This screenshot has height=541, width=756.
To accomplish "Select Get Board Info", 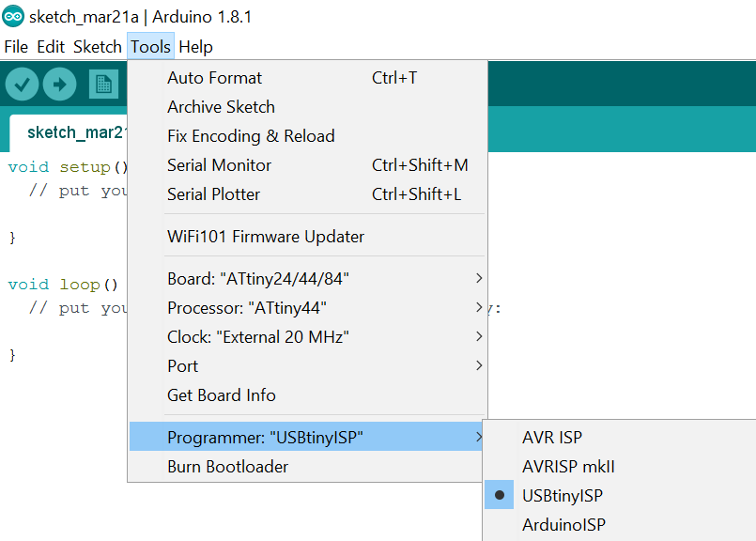I will [x=307, y=395].
